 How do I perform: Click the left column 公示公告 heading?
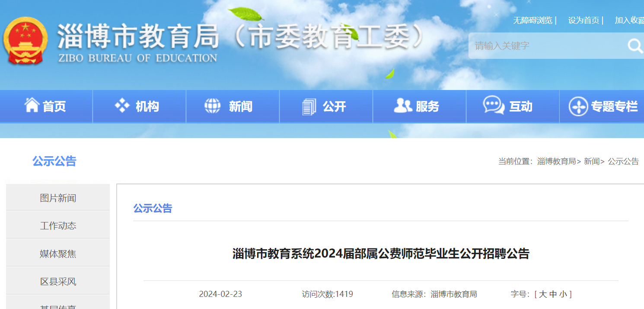tap(54, 161)
